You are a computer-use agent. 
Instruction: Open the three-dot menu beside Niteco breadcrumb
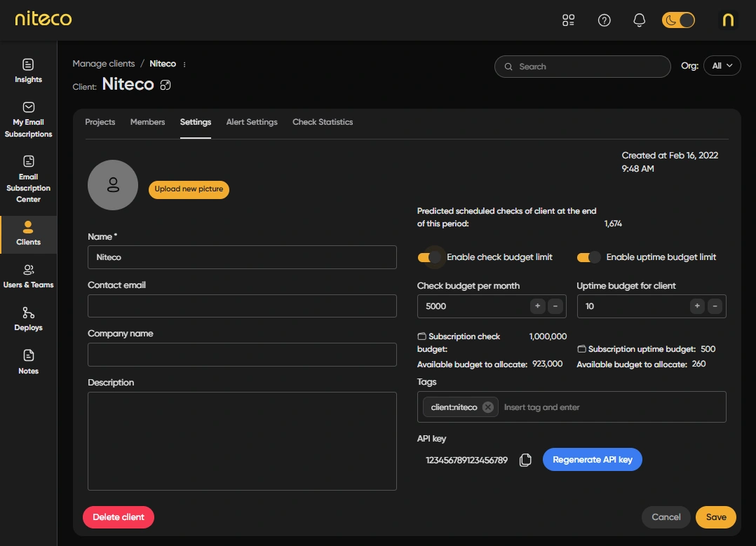[x=184, y=64]
